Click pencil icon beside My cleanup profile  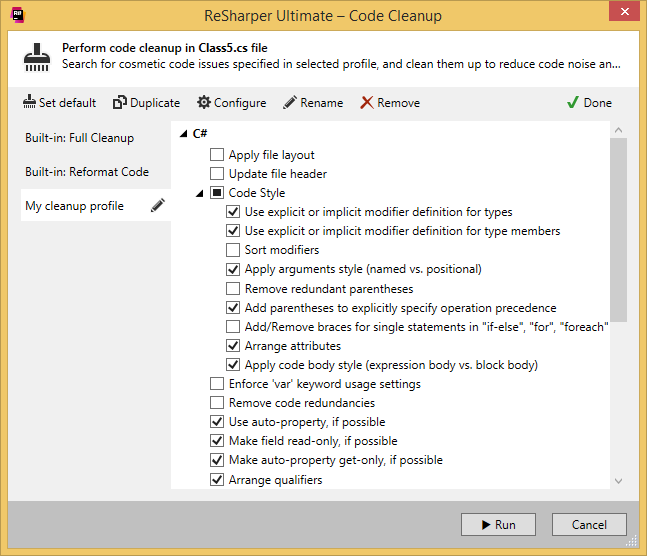(x=158, y=205)
